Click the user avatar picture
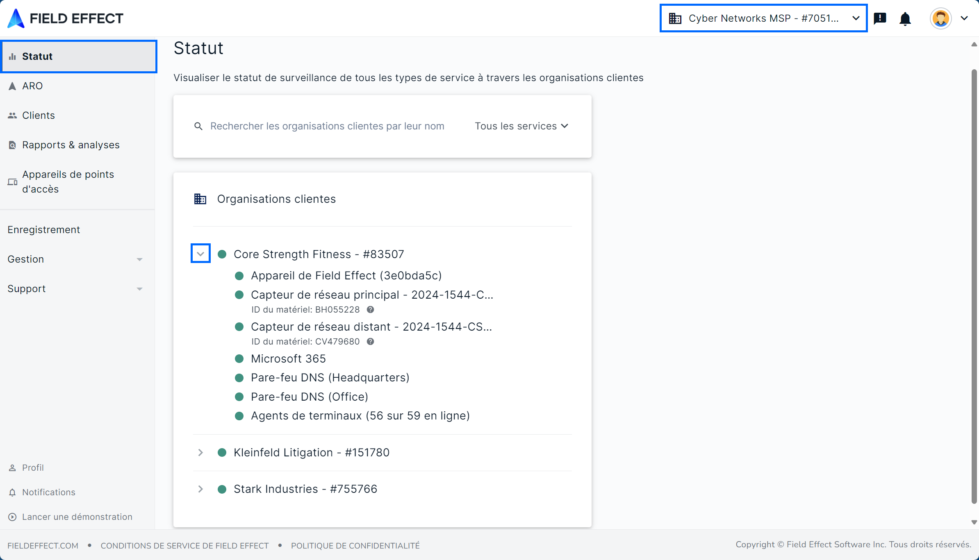979x560 pixels. [940, 18]
